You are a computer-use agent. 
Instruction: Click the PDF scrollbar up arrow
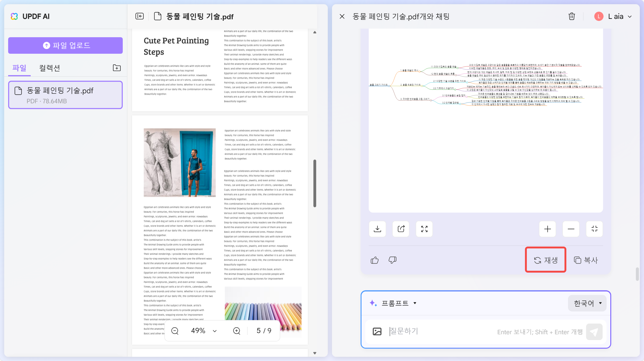click(x=315, y=32)
